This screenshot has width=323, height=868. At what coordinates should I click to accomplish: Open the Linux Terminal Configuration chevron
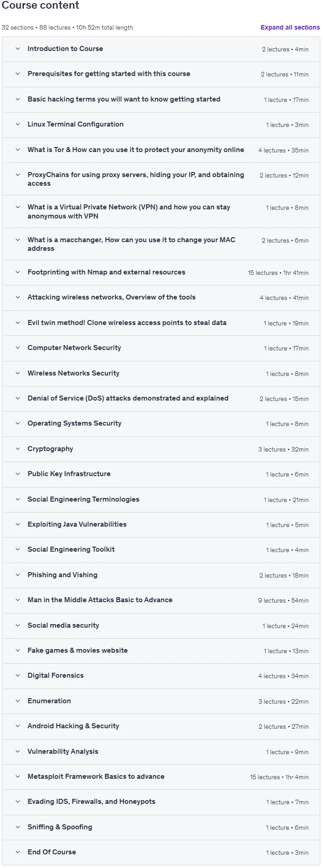[x=18, y=124]
